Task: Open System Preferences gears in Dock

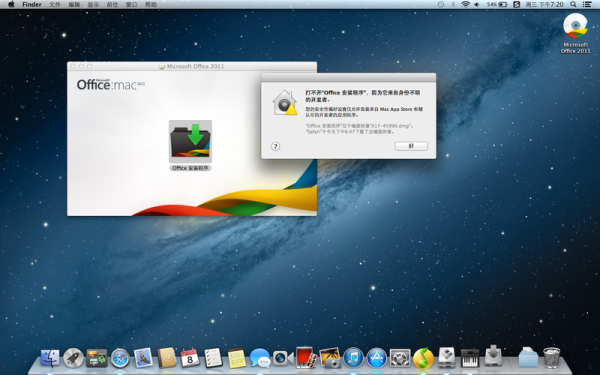Action: (400, 358)
